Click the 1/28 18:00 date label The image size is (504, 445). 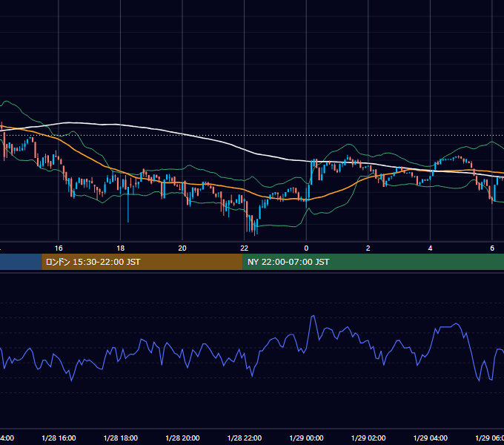tap(121, 438)
